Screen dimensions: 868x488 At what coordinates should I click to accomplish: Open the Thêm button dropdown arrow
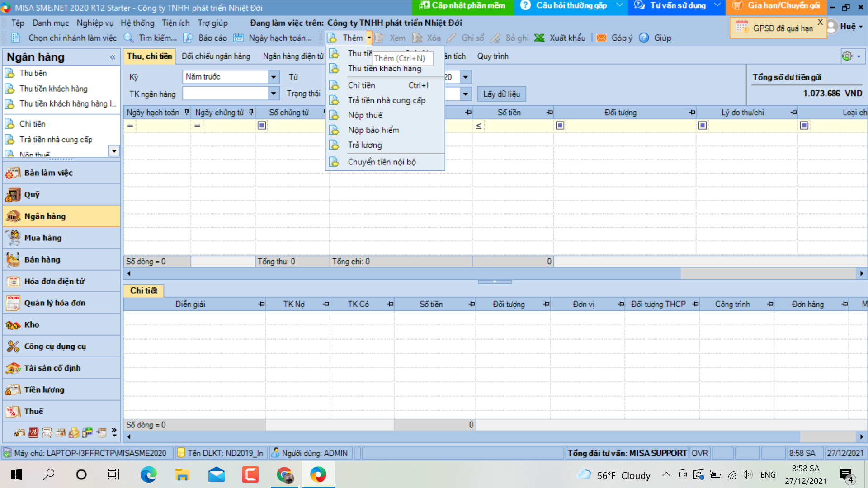point(369,38)
